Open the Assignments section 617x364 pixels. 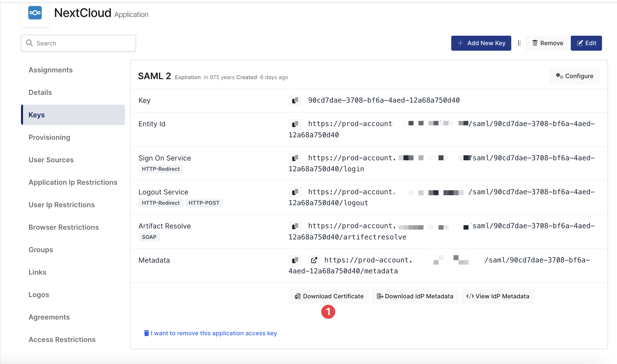pos(50,70)
